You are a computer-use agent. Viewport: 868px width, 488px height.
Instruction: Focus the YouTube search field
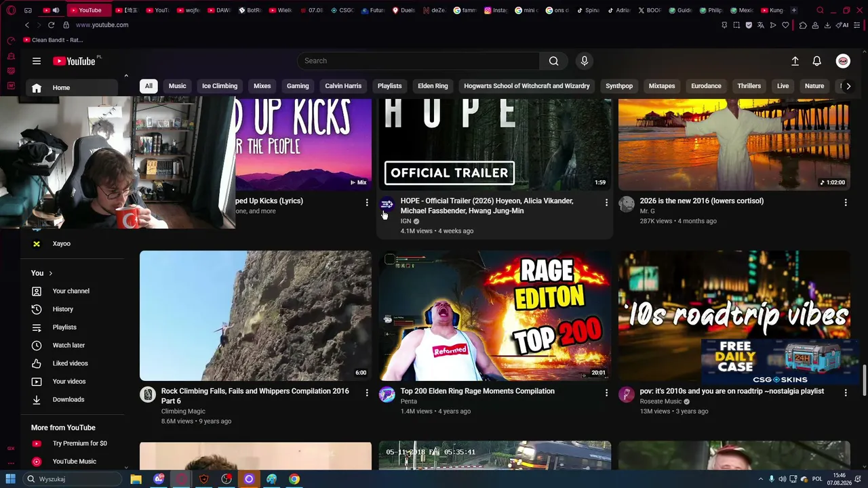pos(418,61)
